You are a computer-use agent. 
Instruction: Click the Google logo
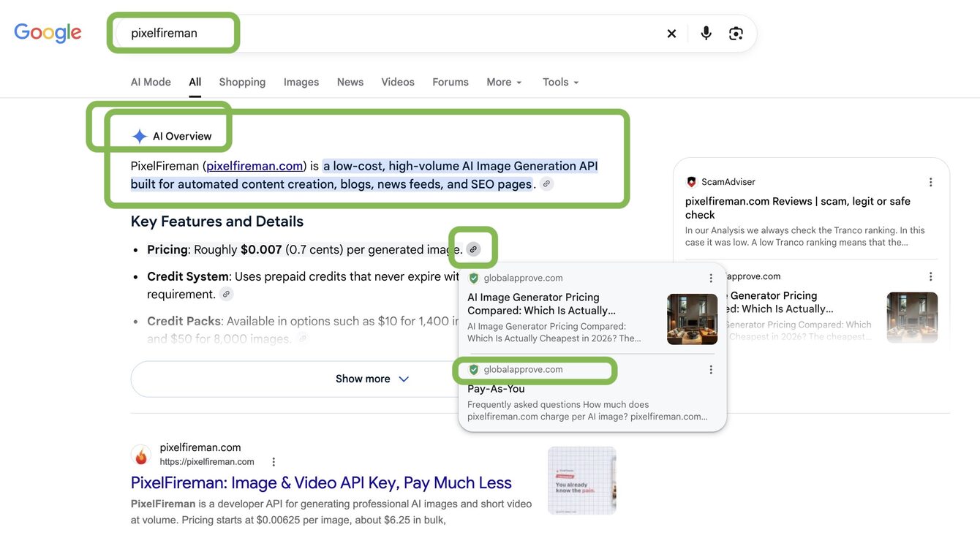(x=48, y=33)
